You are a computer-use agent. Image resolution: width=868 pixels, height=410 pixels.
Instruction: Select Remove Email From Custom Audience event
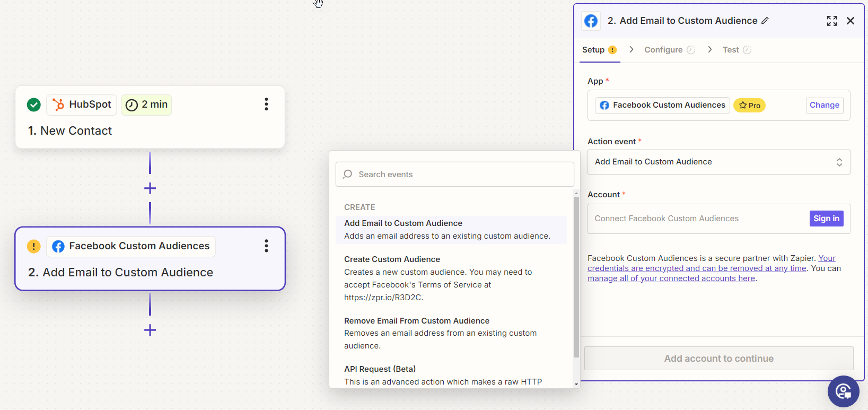coord(451,333)
